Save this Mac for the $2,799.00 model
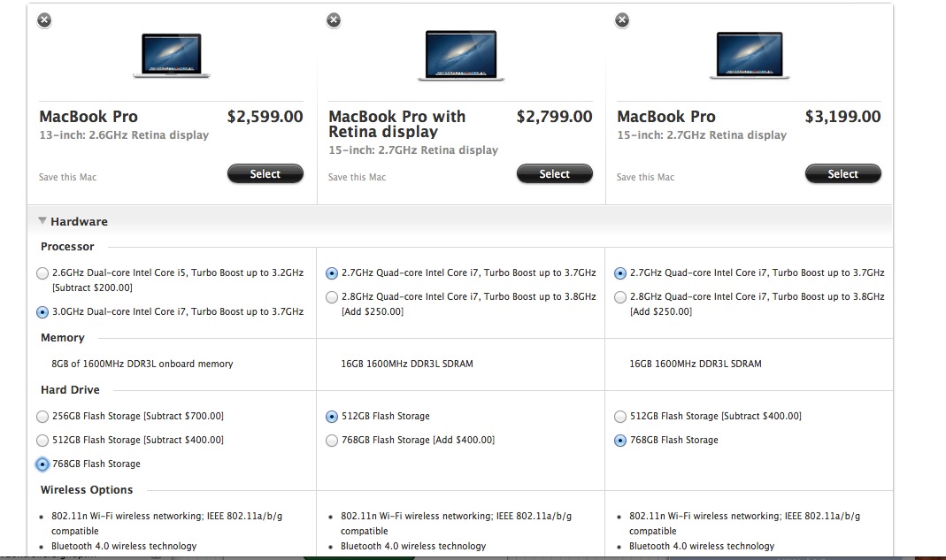 tap(358, 177)
